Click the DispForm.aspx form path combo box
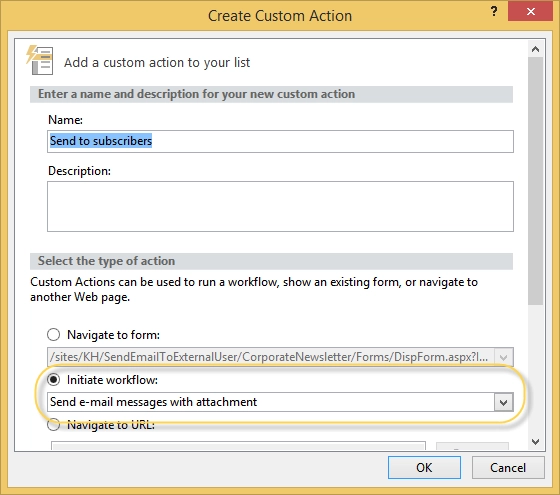The height and width of the screenshot is (495, 560). 280,357
